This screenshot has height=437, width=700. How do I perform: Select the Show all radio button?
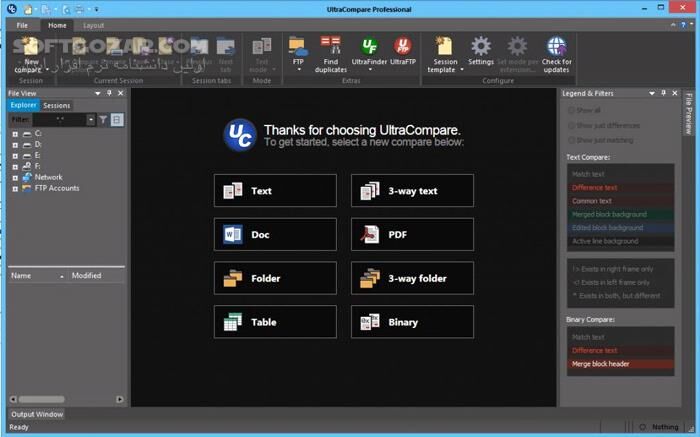tap(571, 110)
